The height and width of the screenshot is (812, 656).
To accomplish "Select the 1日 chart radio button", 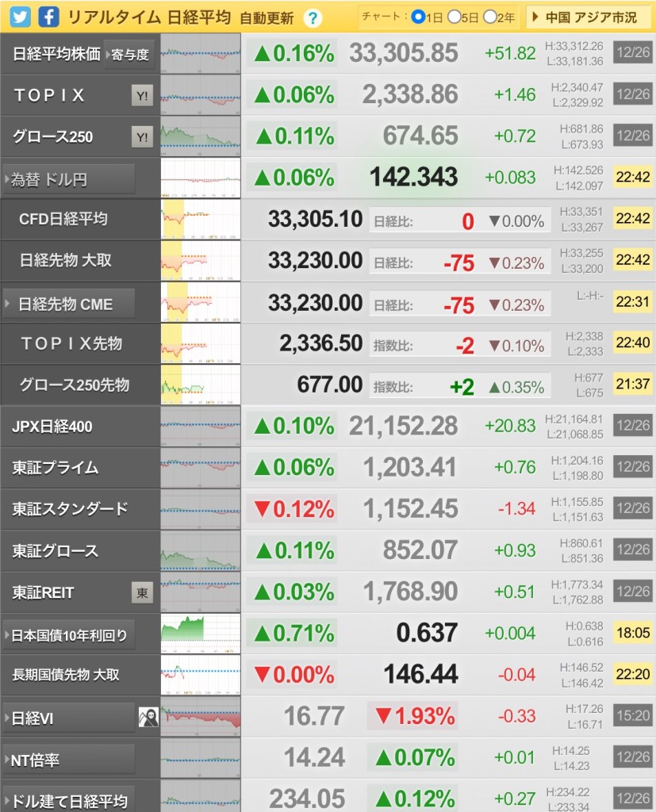I will point(418,17).
